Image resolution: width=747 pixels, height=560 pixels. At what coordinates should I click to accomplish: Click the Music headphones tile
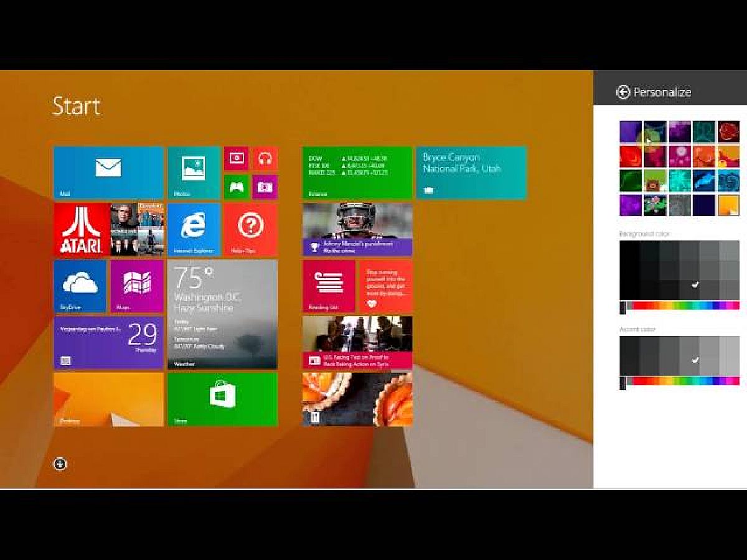click(265, 159)
